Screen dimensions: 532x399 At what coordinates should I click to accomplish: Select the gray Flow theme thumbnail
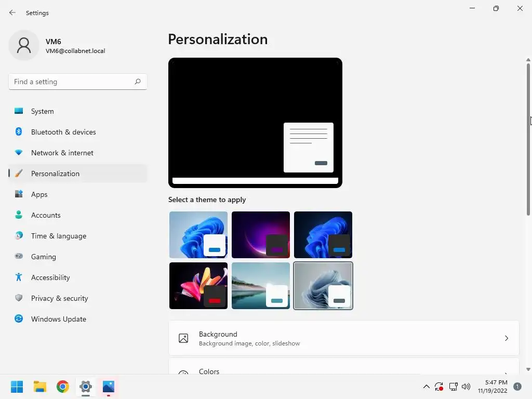pos(323,286)
